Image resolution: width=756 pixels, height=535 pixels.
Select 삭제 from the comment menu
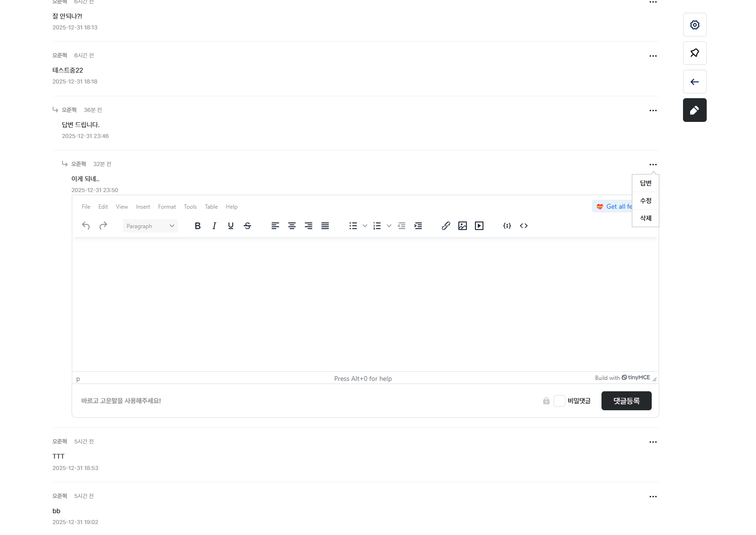click(646, 218)
